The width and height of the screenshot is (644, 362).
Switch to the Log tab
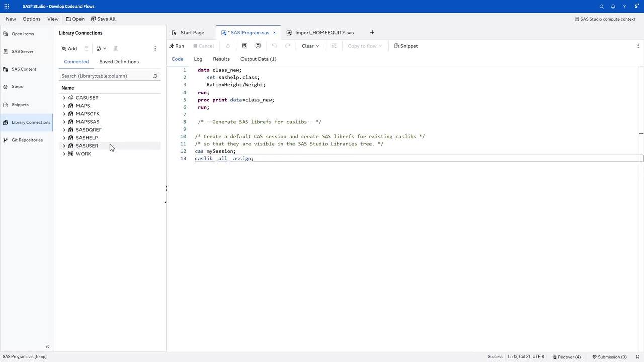[198, 59]
